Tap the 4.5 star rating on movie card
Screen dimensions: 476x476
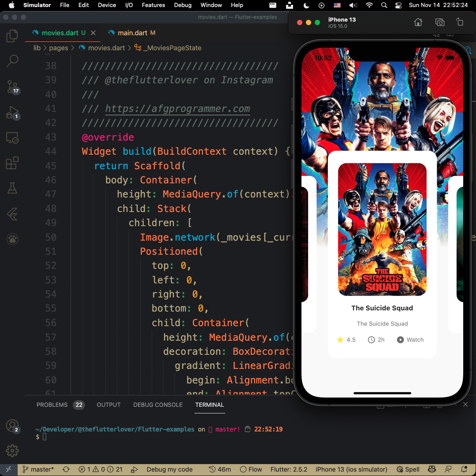click(x=346, y=340)
